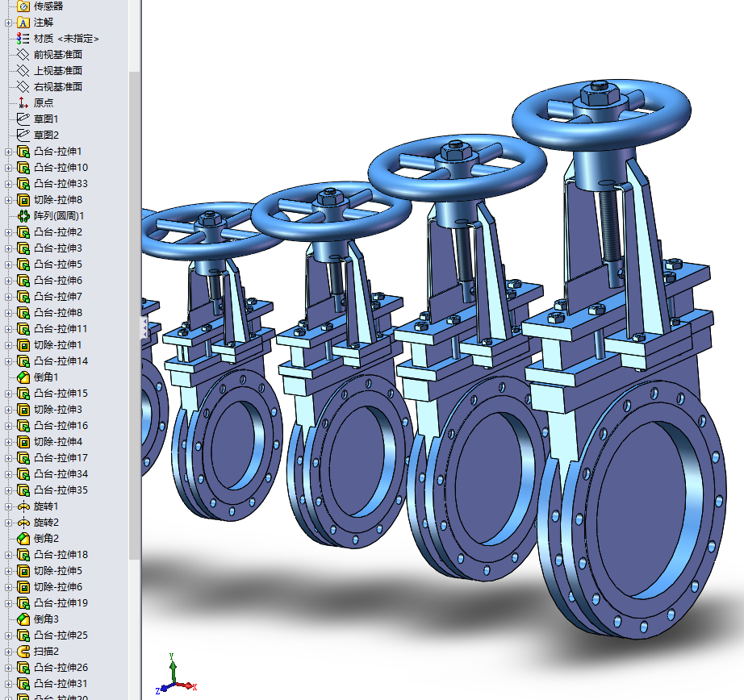Select the 材质 <未指定> material icon
744x700 pixels.
pyautogui.click(x=23, y=39)
